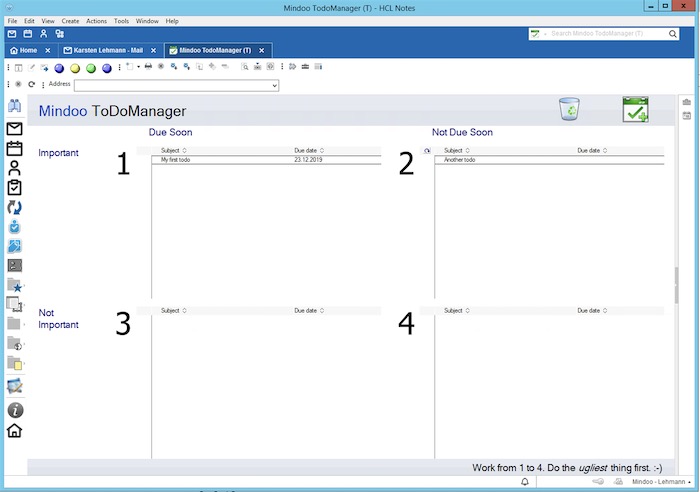The width and height of the screenshot is (700, 492).
Task: Click the Stop icon beside Address
Action: tap(18, 84)
